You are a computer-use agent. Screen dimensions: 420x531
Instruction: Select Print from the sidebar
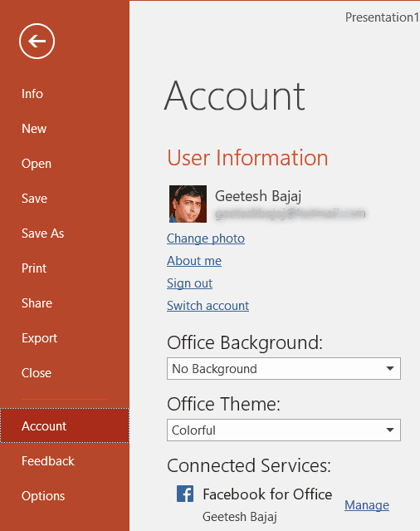pyautogui.click(x=34, y=268)
